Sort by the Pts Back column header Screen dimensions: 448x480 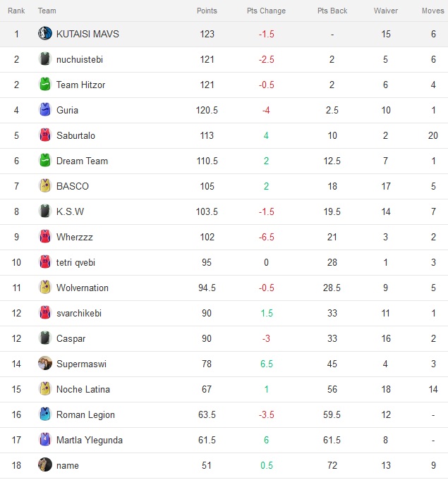click(332, 11)
